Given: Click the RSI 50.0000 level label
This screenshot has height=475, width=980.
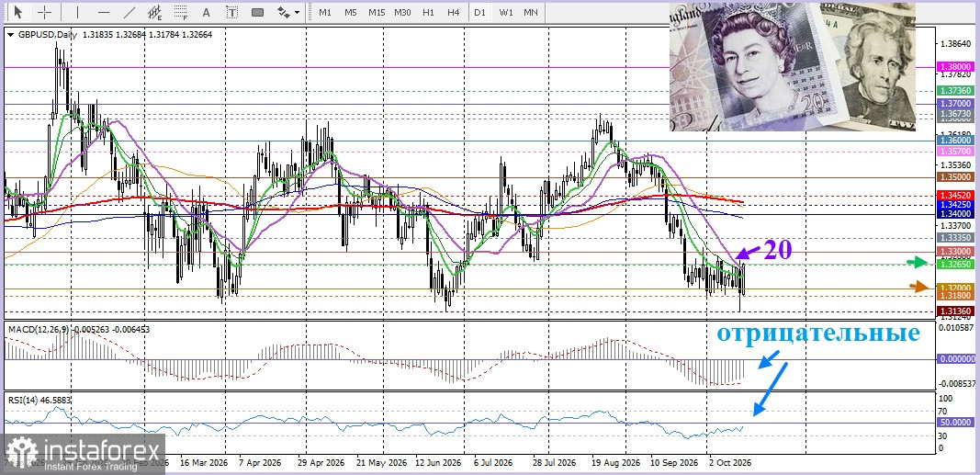Looking at the screenshot, I should point(955,424).
